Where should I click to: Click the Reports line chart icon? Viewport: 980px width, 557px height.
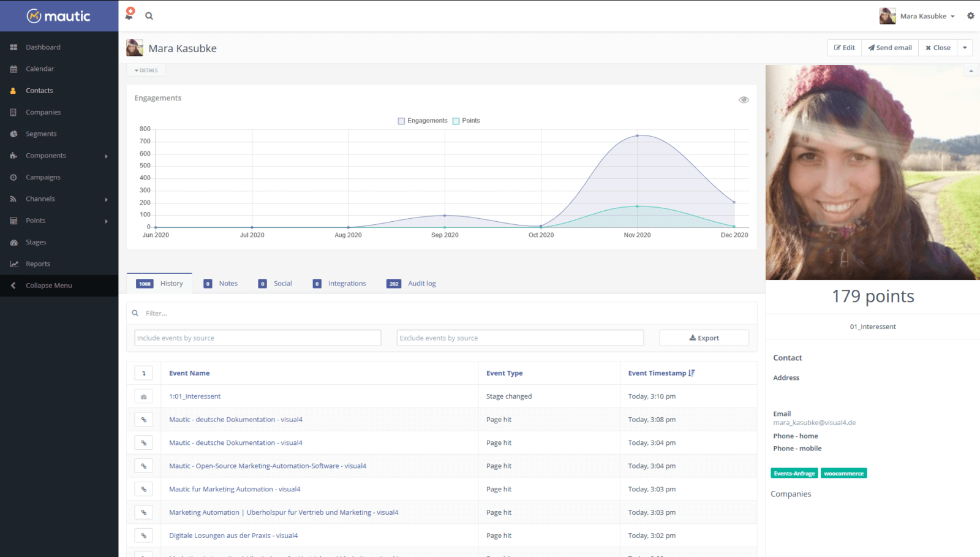point(13,264)
